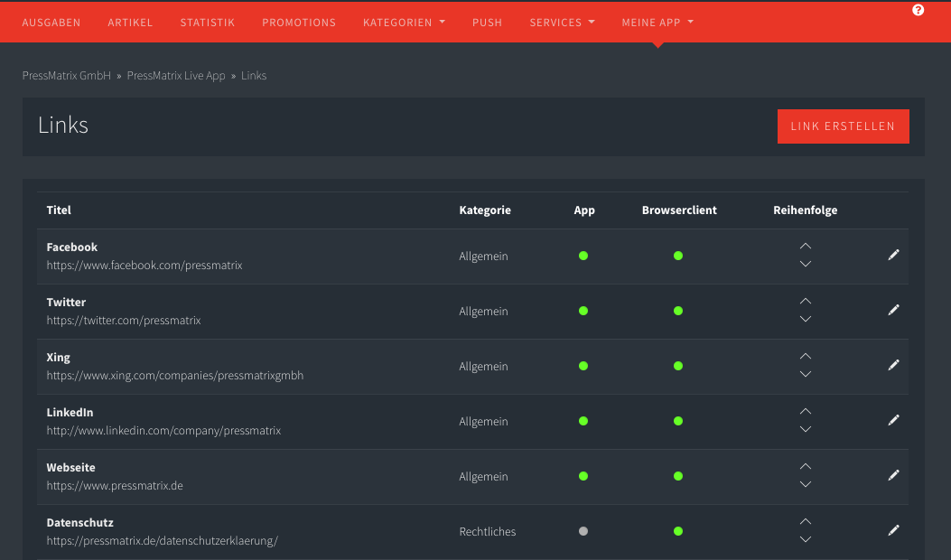Viewport: 951px width, 560px height.
Task: Switch to the Promotions section
Action: (299, 23)
